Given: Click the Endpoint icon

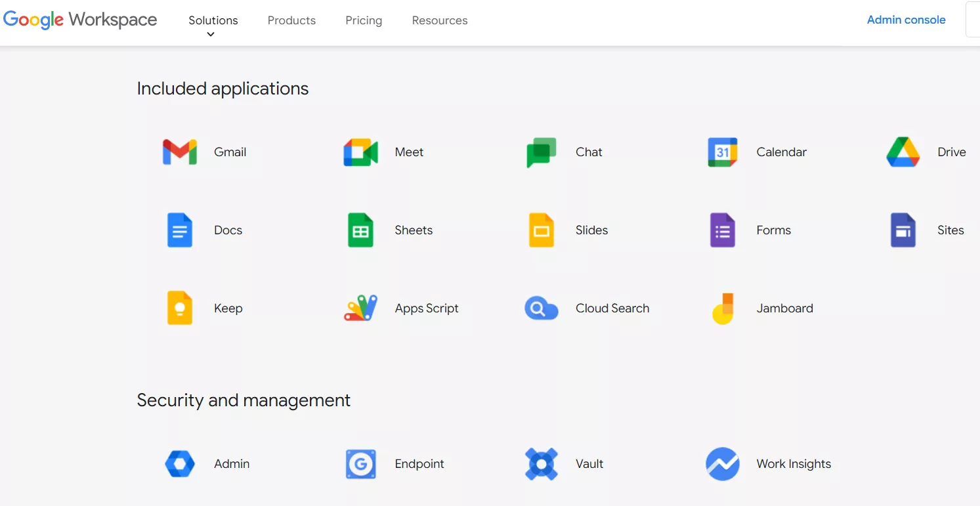Looking at the screenshot, I should coord(360,464).
